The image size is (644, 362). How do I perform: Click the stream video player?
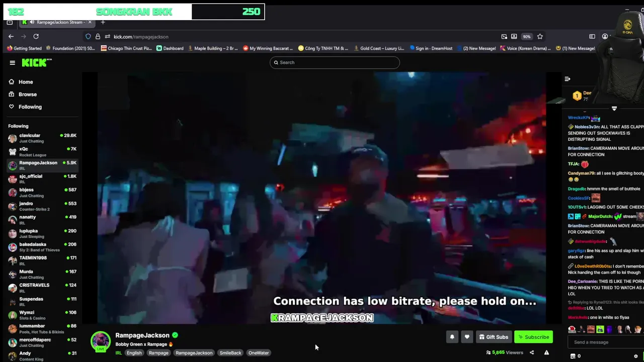click(x=321, y=198)
